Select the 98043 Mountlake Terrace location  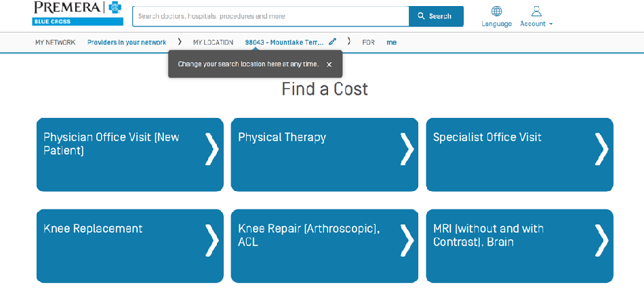(284, 42)
